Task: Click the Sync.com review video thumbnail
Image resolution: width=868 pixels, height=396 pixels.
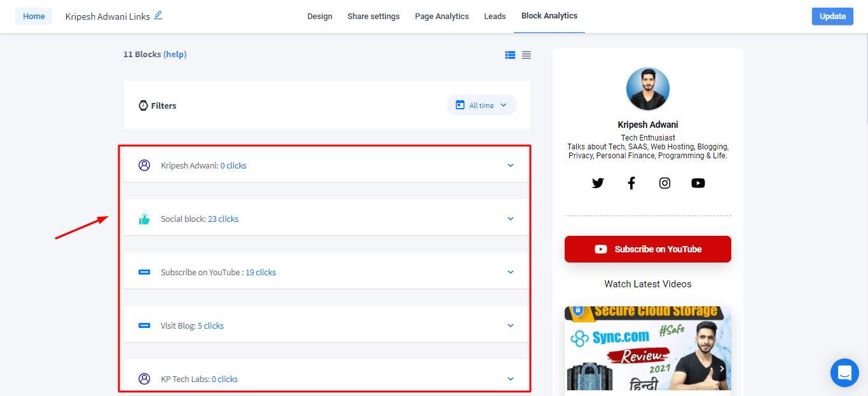Action: click(647, 348)
